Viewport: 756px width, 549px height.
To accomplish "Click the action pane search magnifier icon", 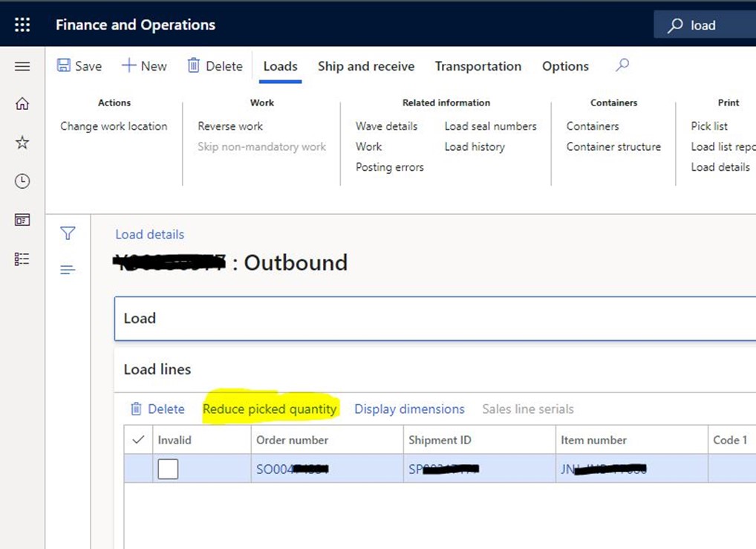I will click(622, 65).
